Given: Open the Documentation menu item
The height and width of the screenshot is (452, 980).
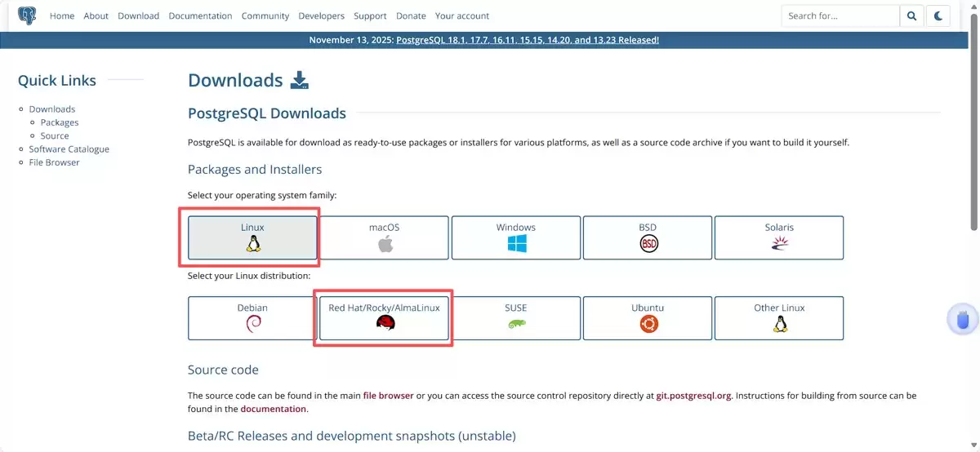Looking at the screenshot, I should coord(200,16).
